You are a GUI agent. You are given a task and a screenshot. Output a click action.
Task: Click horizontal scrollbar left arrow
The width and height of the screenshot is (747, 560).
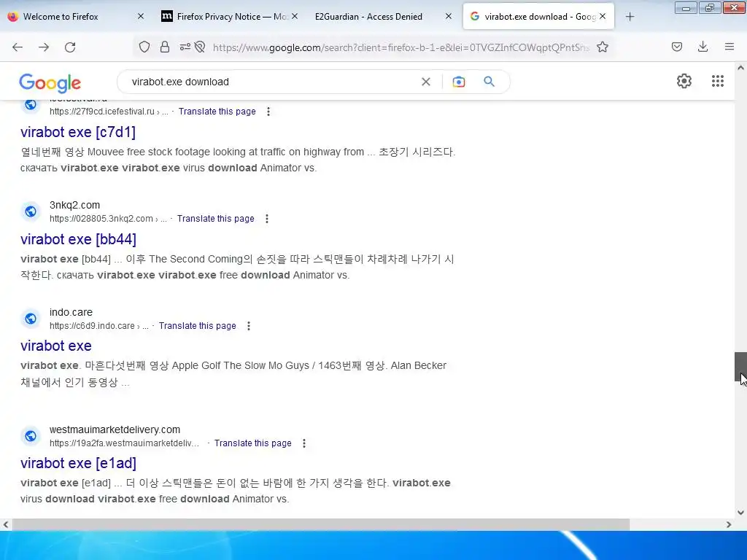tap(6, 525)
